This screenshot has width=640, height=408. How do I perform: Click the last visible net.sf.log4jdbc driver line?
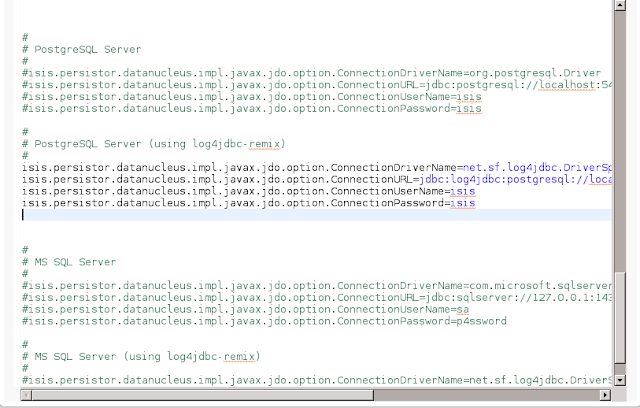(317, 380)
